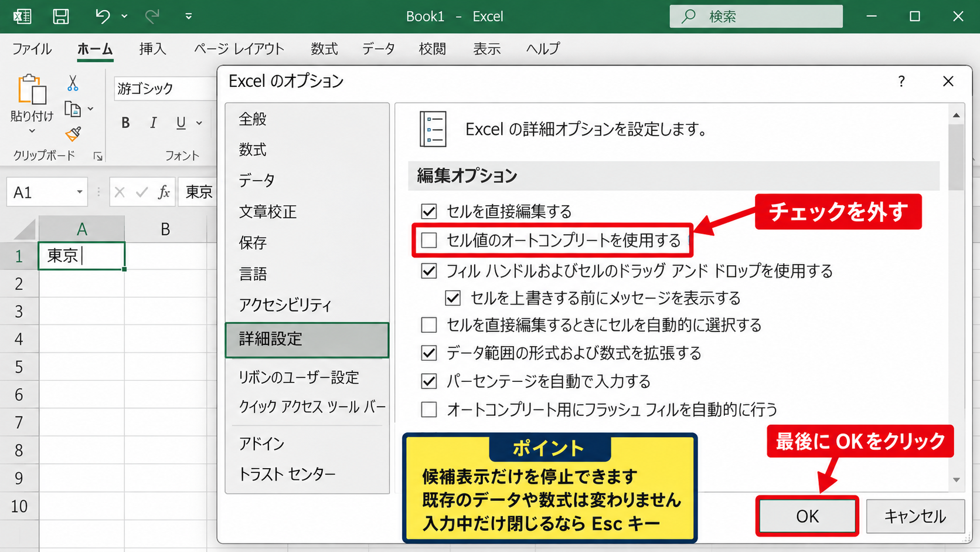
Task: Click the 游ゴシック font name box
Action: [165, 89]
